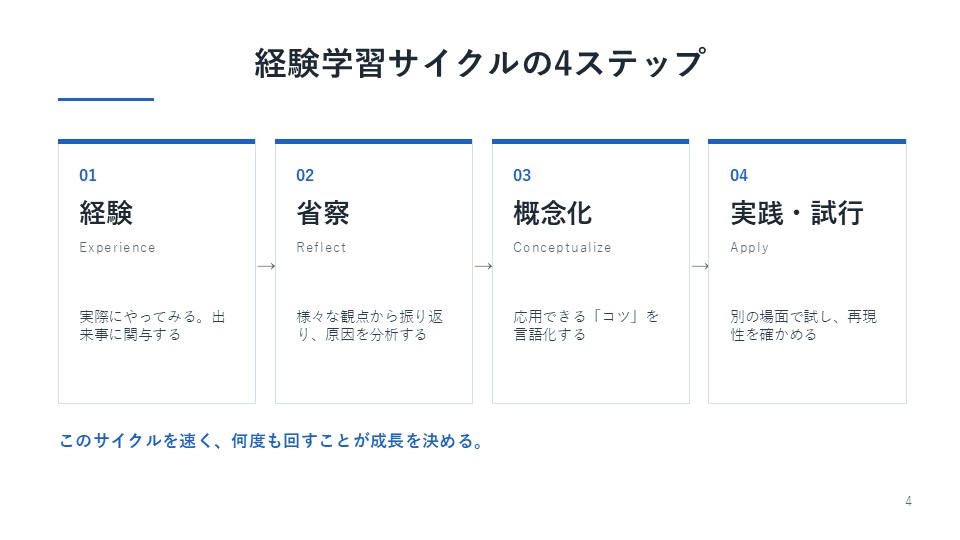
Task: Select the slide title 経験学習サイクルの4ステップ
Action: coord(480,63)
